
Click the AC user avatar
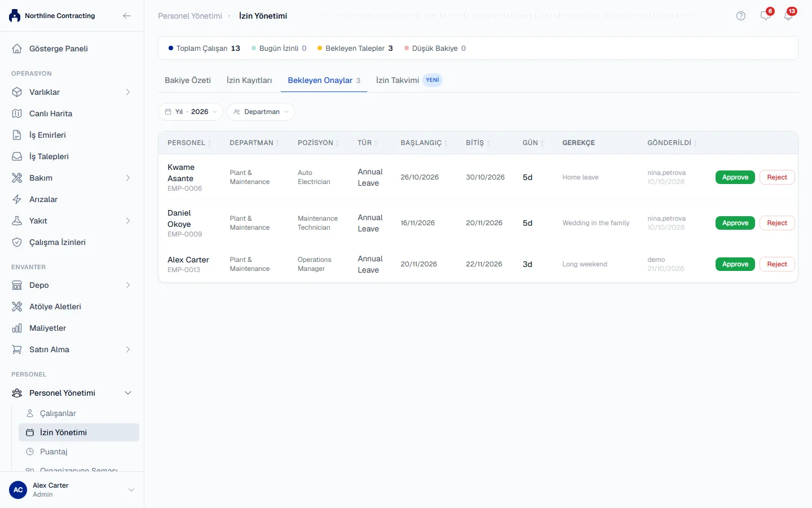point(18,490)
